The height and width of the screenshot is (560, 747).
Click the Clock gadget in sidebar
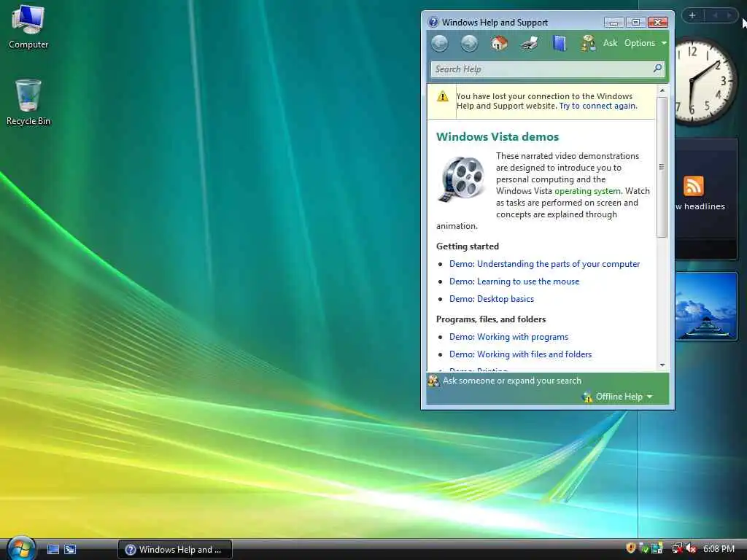coord(705,82)
